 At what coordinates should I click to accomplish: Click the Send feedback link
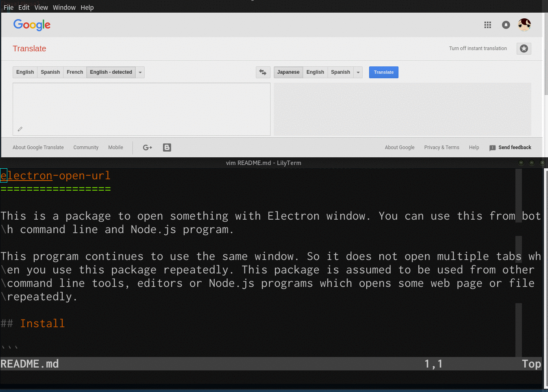coord(515,148)
